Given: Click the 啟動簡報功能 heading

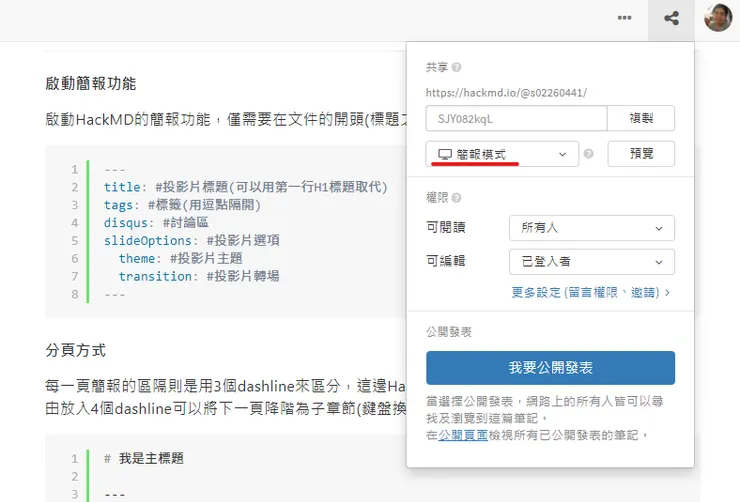Looking at the screenshot, I should [x=91, y=84].
